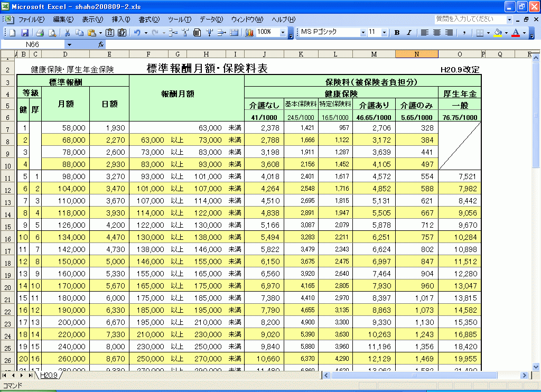541x392 pixels.
Task: Open the データ(D) menu
Action: coord(211,20)
